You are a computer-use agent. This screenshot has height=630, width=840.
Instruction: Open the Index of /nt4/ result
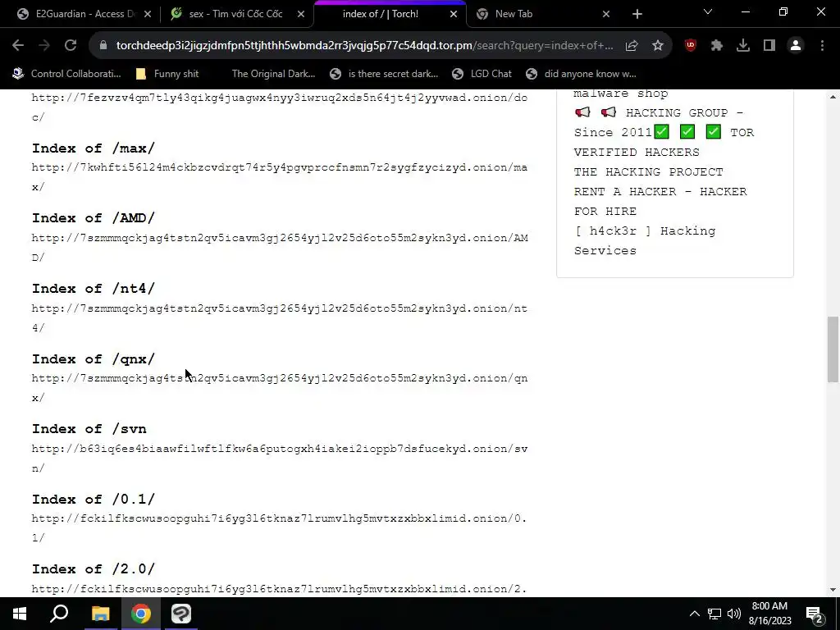click(94, 289)
